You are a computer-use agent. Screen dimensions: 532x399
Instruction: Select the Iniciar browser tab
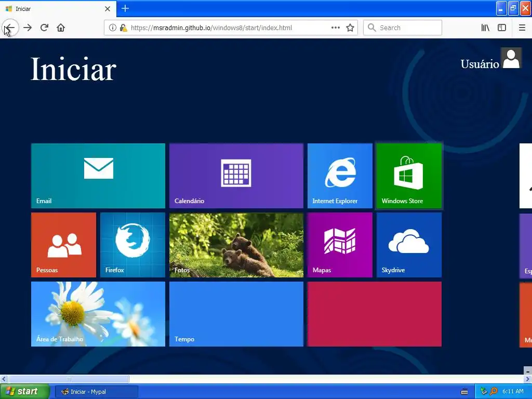click(x=58, y=9)
